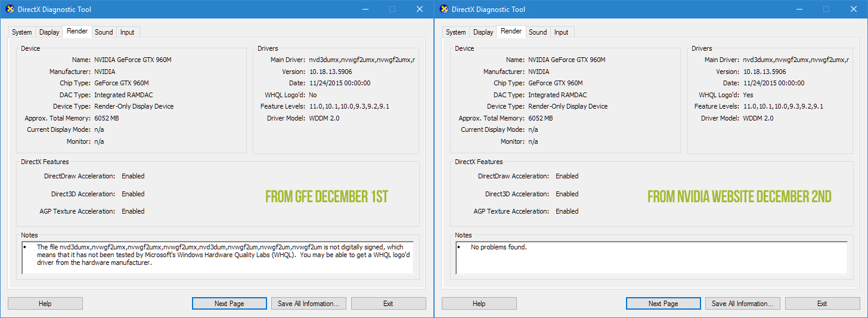Click DirectDraw Acceleration Enabled in left window

133,176
